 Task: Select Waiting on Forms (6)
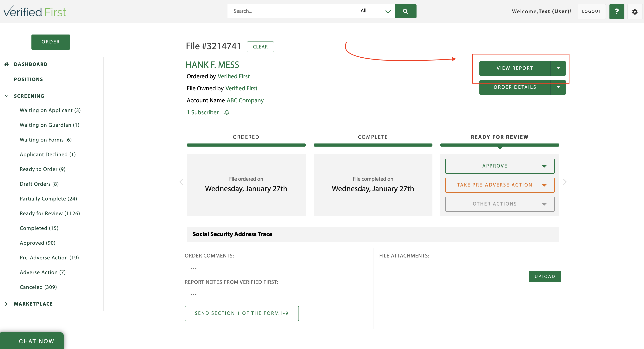coord(46,140)
